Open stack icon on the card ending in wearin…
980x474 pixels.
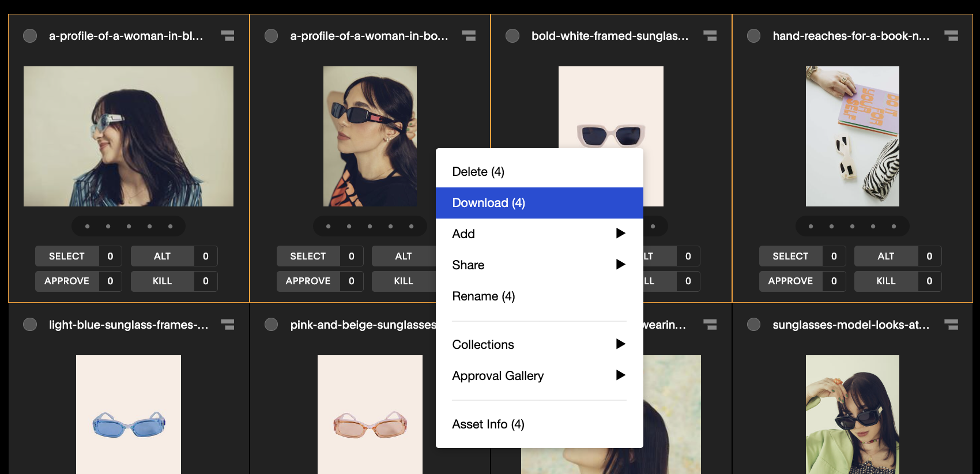(x=710, y=325)
